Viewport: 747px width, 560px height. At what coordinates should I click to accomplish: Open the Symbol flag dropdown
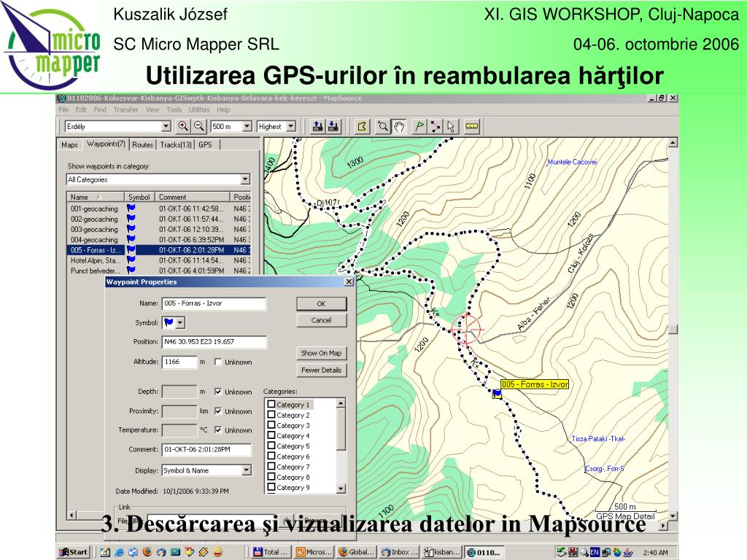pyautogui.click(x=180, y=322)
